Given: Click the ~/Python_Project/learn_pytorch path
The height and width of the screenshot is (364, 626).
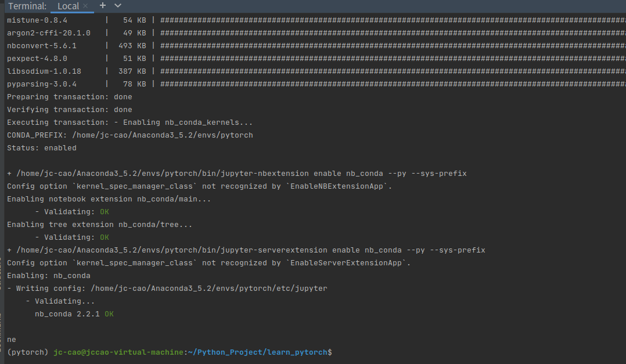Looking at the screenshot, I should (257, 352).
